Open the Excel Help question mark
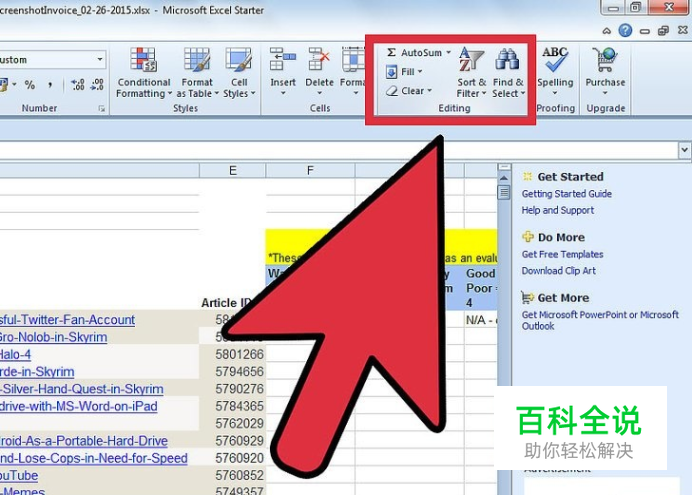Viewport: 692px width, 495px height. coord(625,30)
